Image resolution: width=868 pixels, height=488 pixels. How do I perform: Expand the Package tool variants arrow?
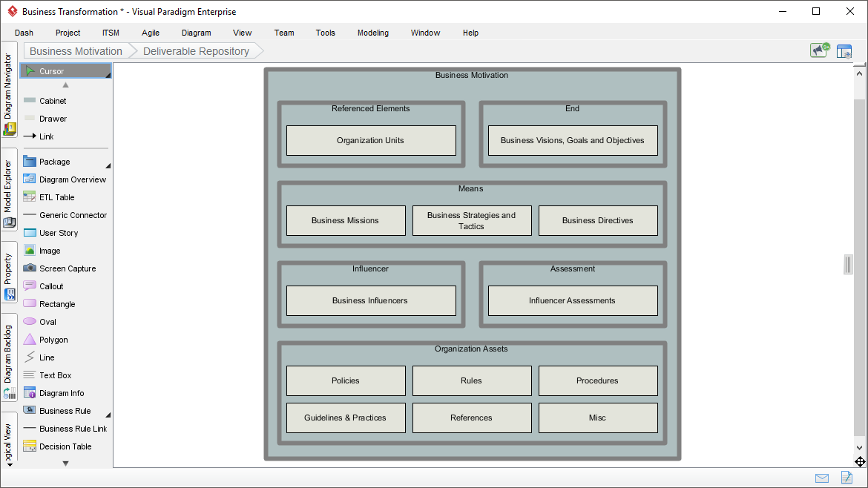pyautogui.click(x=108, y=166)
